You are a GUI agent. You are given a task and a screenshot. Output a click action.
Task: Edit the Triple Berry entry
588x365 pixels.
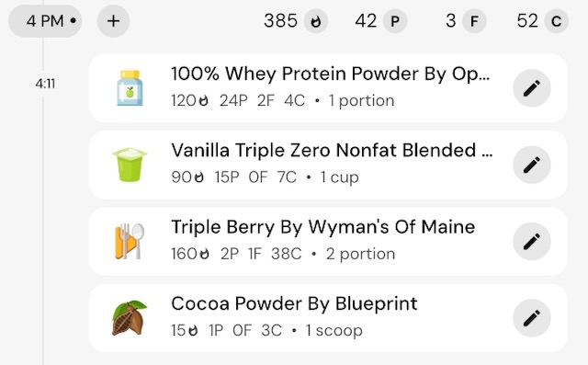(532, 241)
